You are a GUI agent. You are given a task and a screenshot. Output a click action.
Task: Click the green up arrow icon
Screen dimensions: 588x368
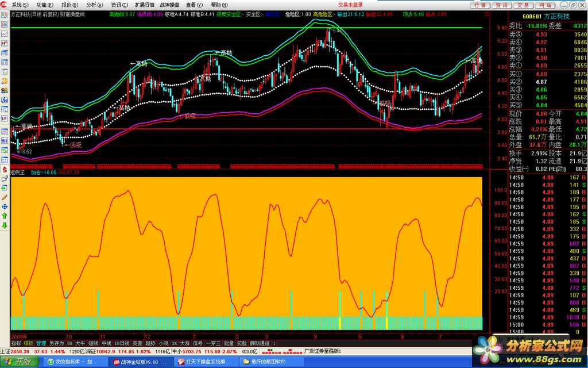coord(5,216)
